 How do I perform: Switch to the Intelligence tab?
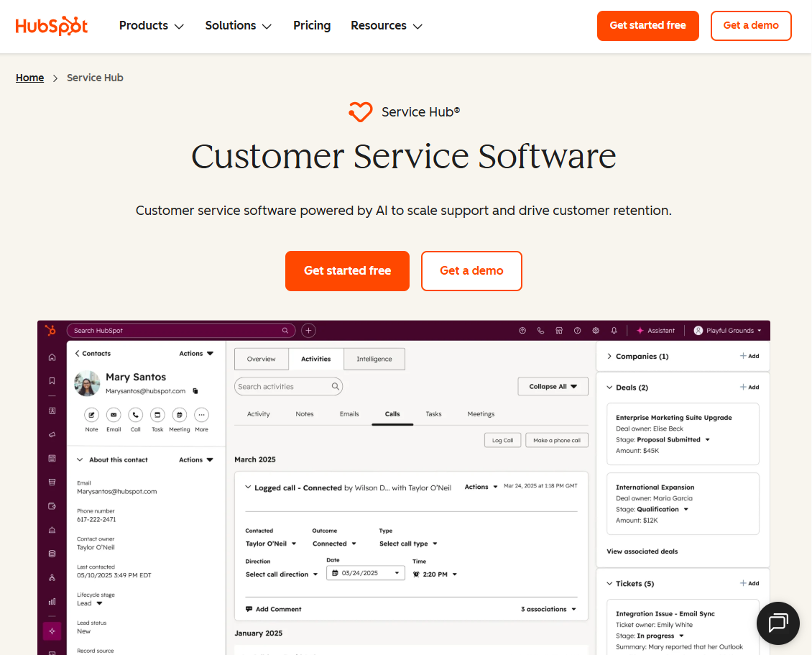(374, 359)
